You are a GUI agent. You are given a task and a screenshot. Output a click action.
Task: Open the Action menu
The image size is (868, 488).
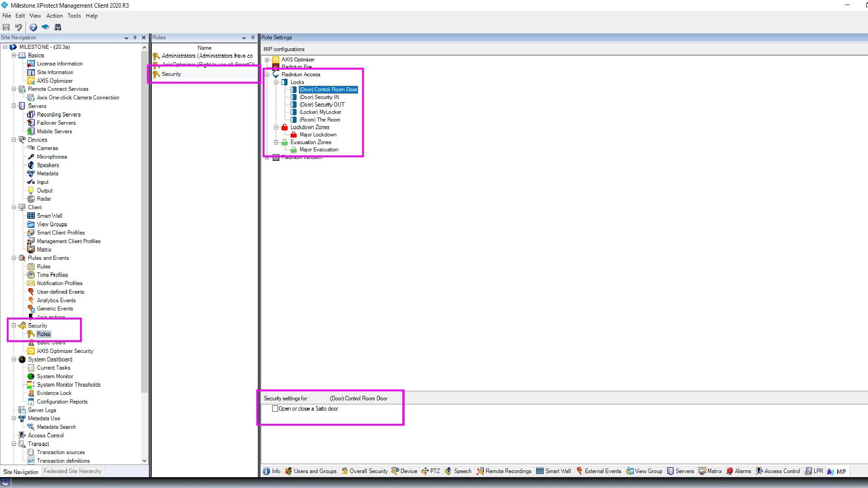(x=55, y=16)
